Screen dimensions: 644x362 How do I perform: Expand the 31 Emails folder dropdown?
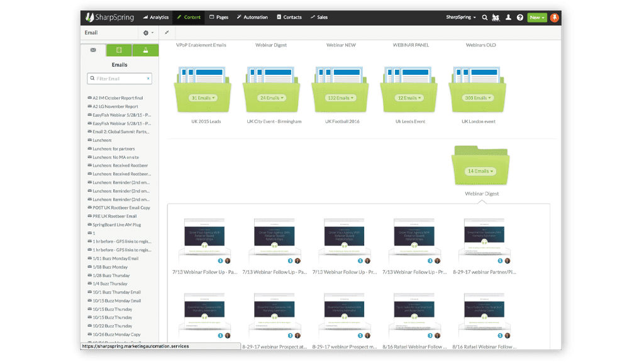tap(203, 98)
